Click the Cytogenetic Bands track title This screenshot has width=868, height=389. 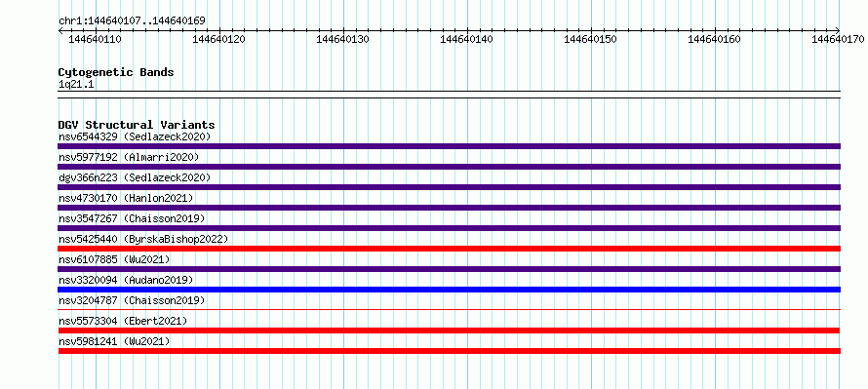[x=116, y=72]
